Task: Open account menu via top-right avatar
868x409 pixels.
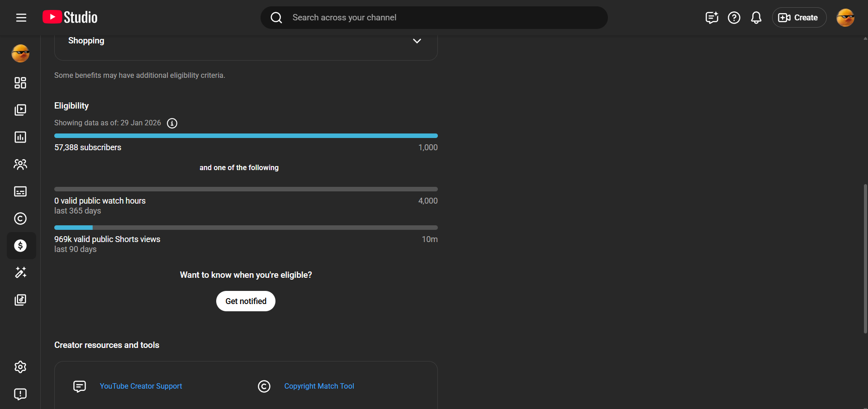Action: 845,18
